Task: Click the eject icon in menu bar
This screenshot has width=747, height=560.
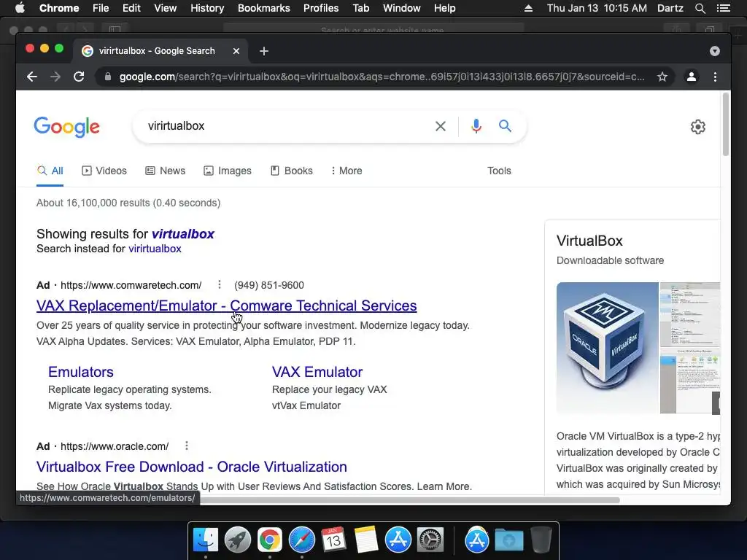Action: (x=528, y=8)
